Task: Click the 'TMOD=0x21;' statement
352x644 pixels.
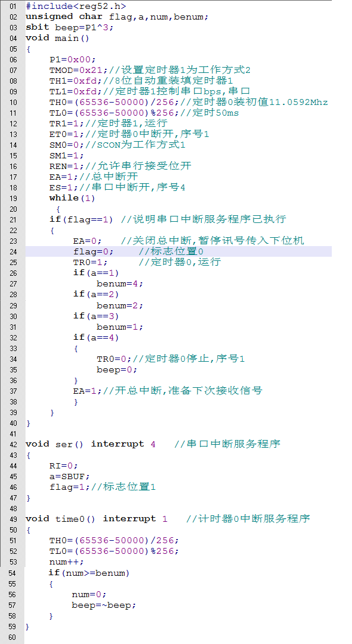Action: (x=80, y=70)
